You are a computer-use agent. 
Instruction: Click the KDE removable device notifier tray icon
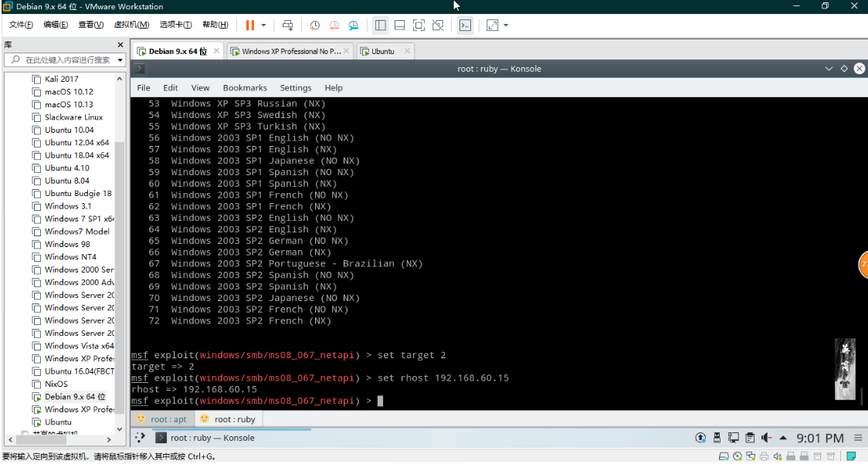(717, 438)
